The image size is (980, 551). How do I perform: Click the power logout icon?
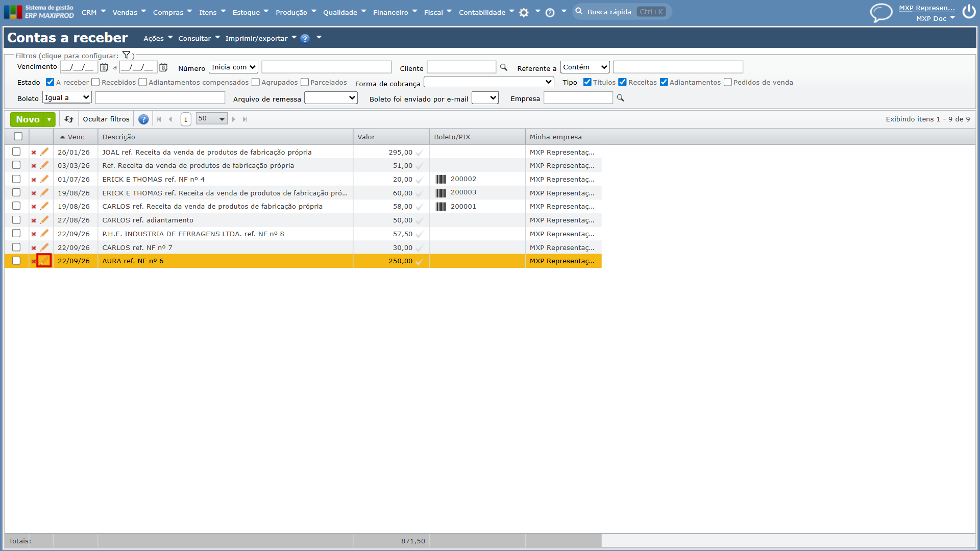click(969, 11)
